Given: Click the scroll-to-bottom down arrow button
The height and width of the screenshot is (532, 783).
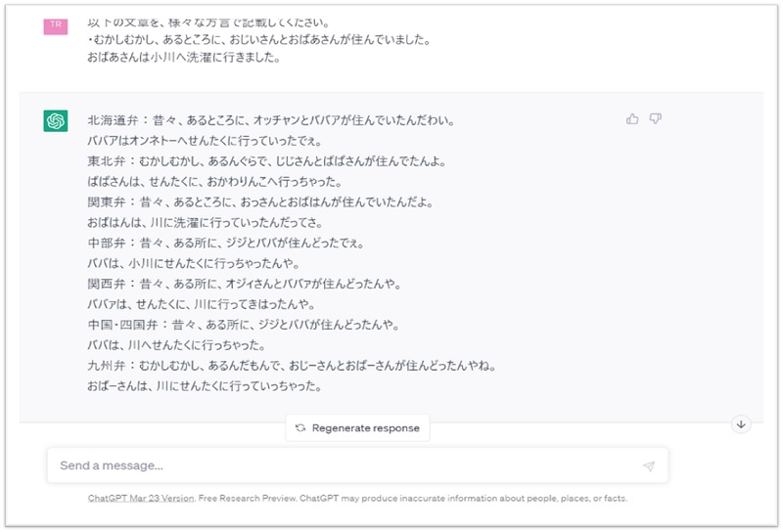Looking at the screenshot, I should pyautogui.click(x=741, y=424).
